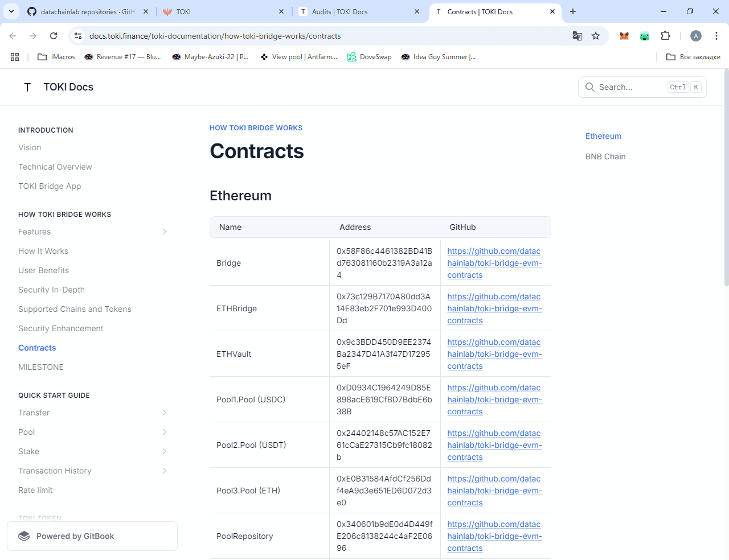Open the green extension icon
Image resolution: width=729 pixels, height=560 pixels.
pos(645,36)
